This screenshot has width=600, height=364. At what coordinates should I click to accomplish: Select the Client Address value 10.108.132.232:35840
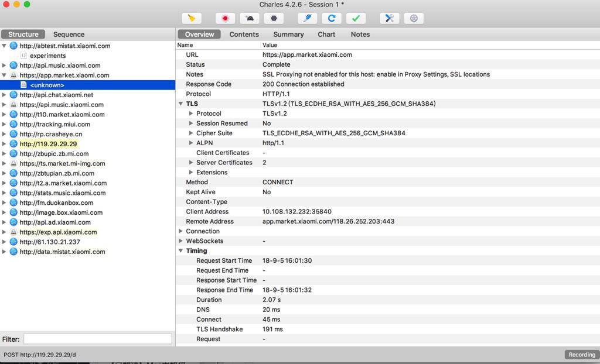click(297, 211)
